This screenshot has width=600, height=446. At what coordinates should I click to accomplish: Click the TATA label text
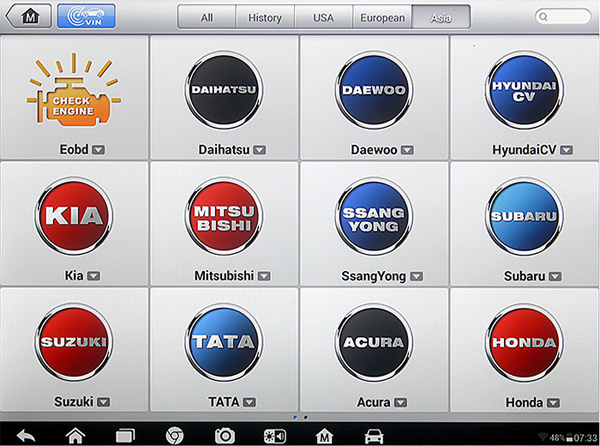224,402
